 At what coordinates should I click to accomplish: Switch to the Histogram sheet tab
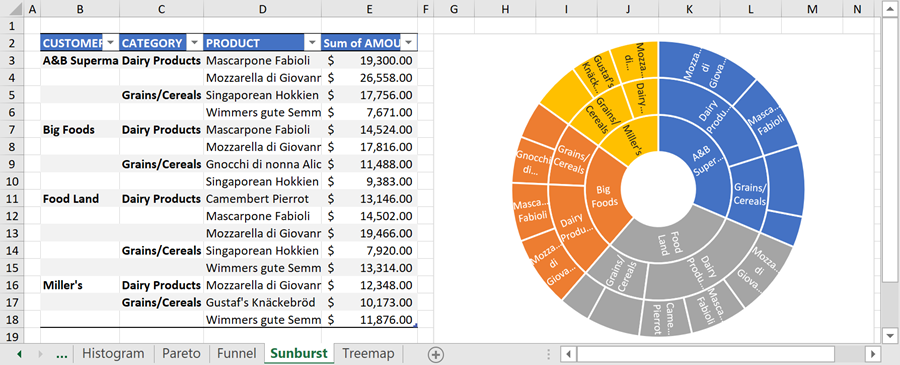(113, 354)
